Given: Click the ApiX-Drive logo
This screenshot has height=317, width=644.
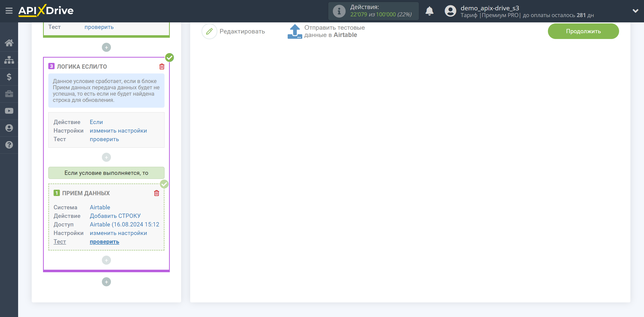Looking at the screenshot, I should click(46, 11).
